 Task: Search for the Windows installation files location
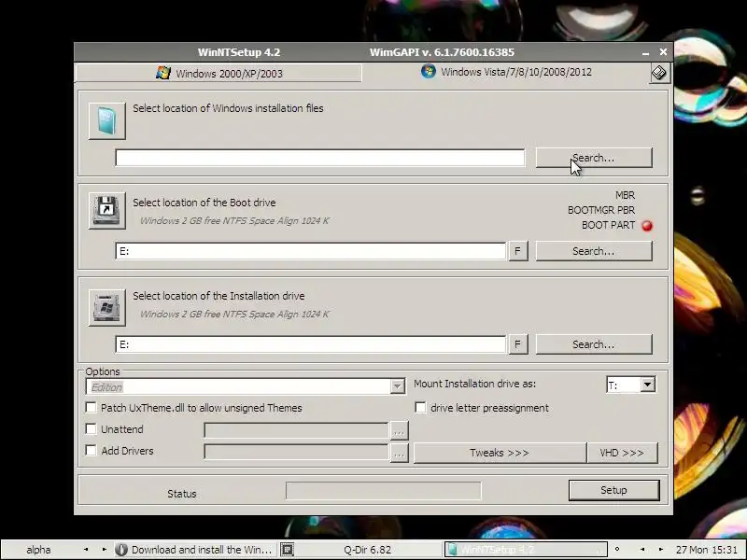594,158
